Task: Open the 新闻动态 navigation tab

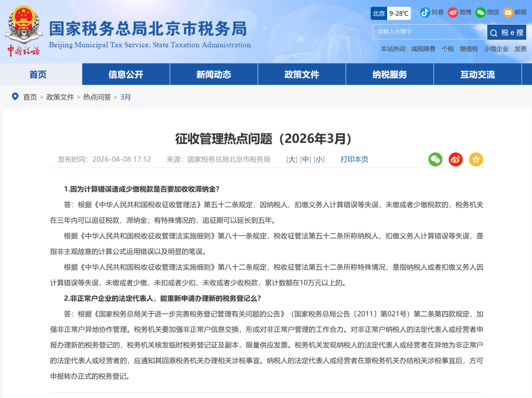Action: (x=214, y=74)
